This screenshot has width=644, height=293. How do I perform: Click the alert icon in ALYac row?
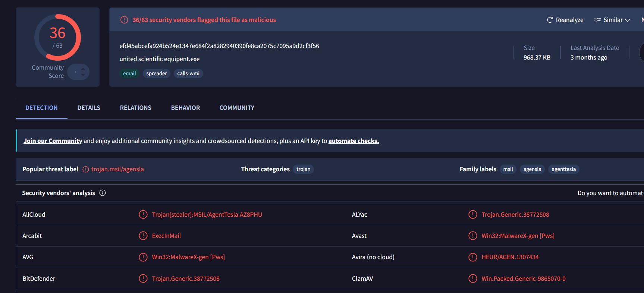click(473, 214)
